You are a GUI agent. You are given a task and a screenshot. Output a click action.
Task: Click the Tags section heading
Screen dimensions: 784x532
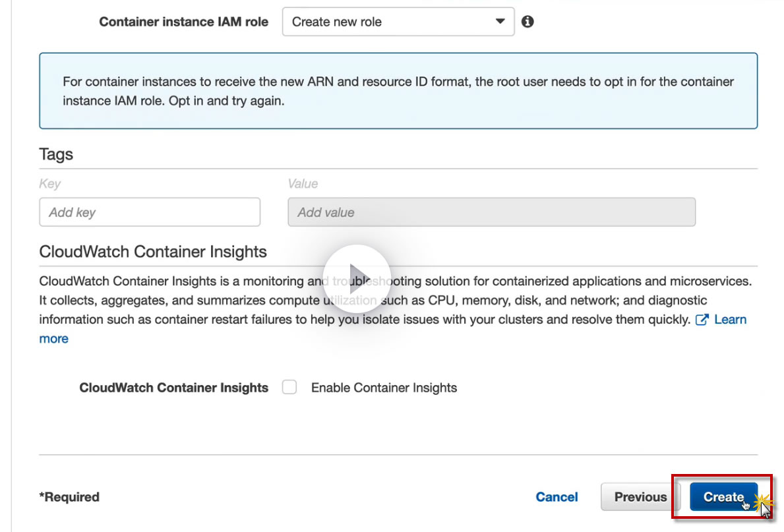(x=56, y=155)
